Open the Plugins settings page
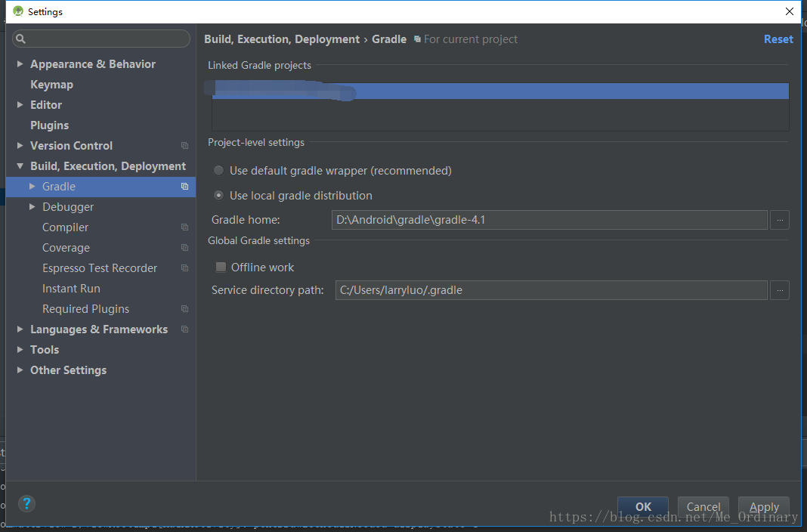 [49, 125]
